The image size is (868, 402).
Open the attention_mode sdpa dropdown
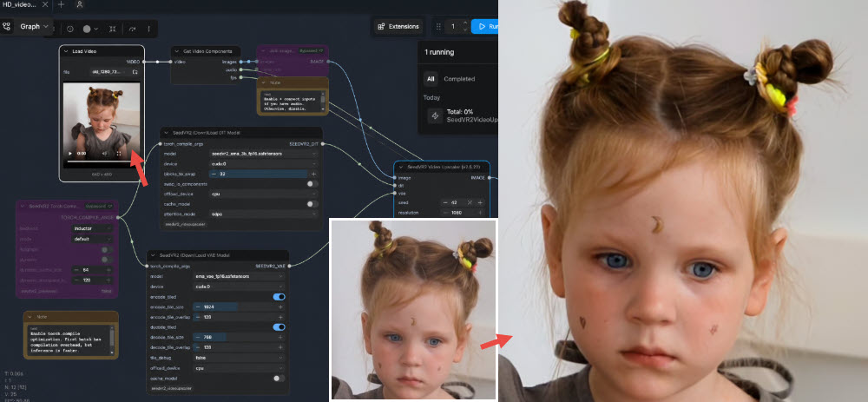264,214
